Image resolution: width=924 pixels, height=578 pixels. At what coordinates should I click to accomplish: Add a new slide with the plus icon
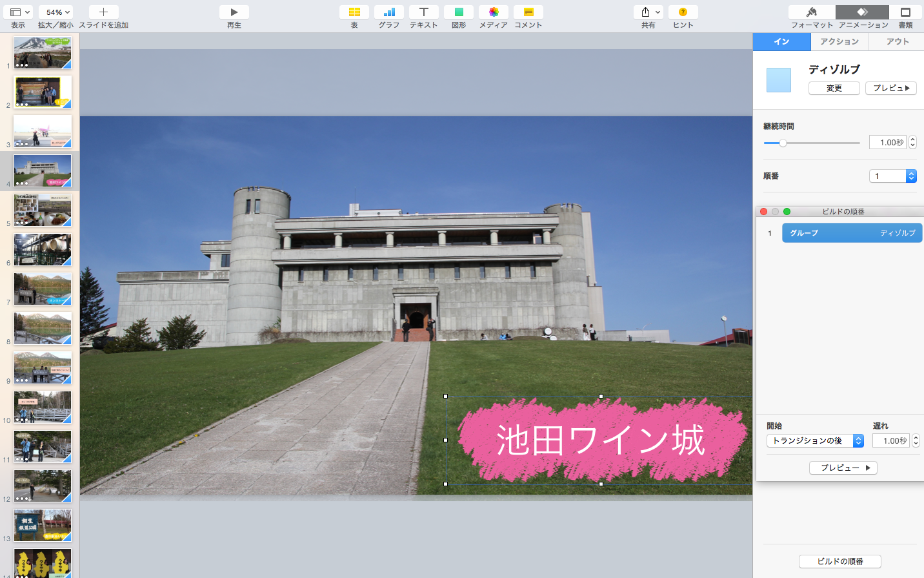pyautogui.click(x=103, y=12)
